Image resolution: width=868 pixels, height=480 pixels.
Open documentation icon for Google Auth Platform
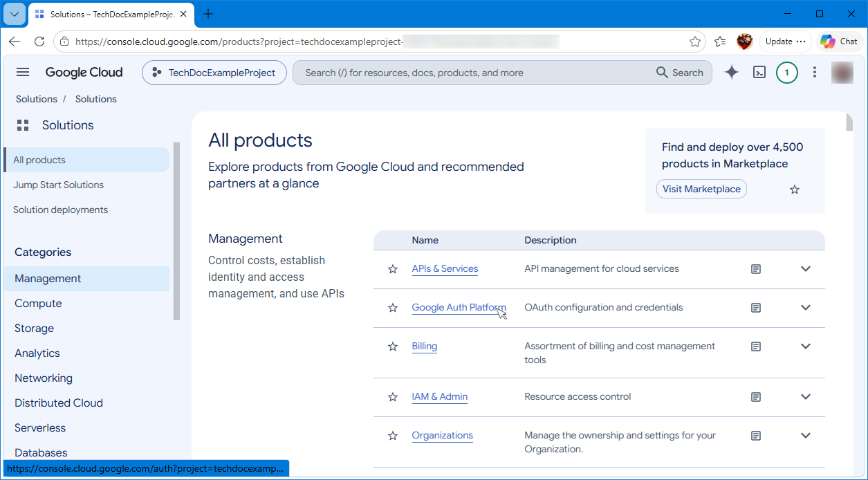(x=756, y=308)
